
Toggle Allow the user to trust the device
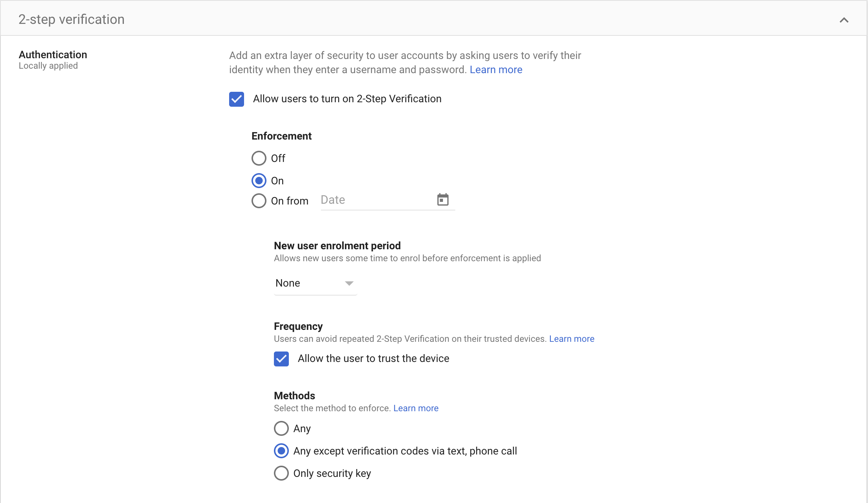point(281,359)
